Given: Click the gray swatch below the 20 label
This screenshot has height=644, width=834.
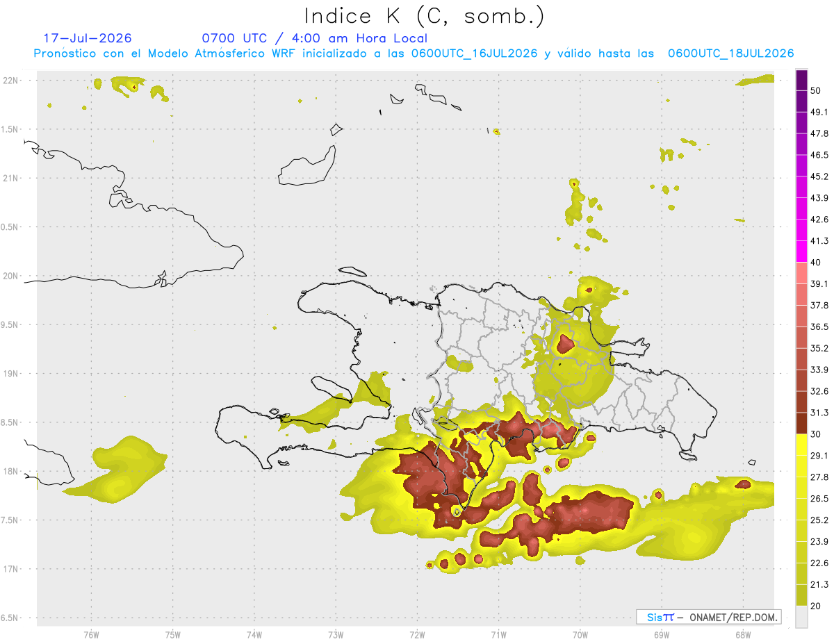Looking at the screenshot, I should (x=801, y=616).
